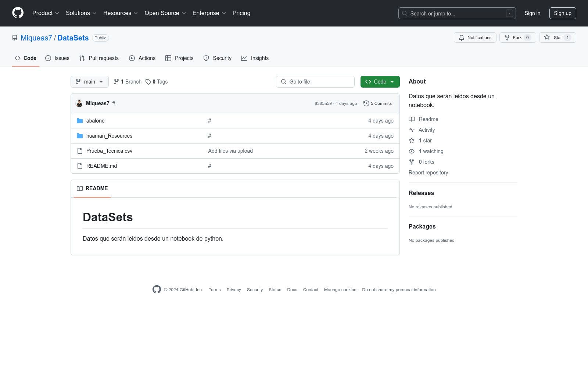
Task: Open the DataSets repository link
Action: [73, 38]
